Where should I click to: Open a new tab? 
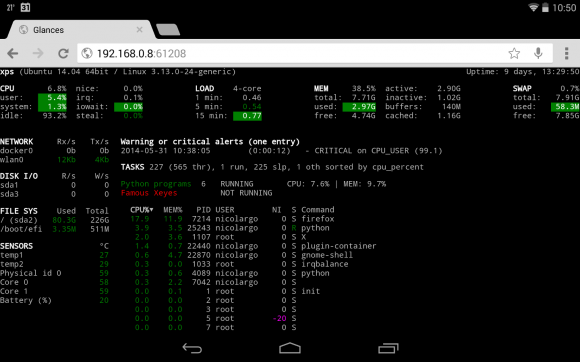click(168, 30)
